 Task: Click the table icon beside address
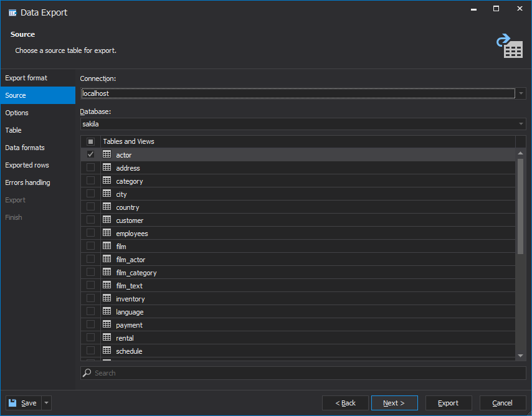coord(107,168)
